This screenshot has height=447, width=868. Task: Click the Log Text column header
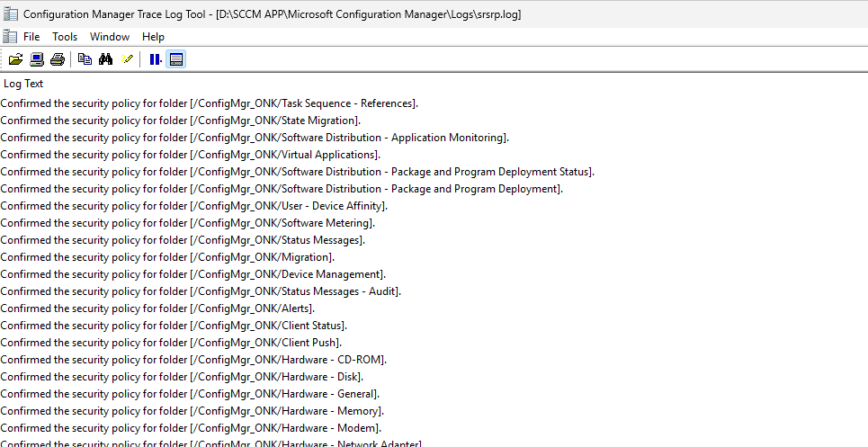pyautogui.click(x=23, y=84)
